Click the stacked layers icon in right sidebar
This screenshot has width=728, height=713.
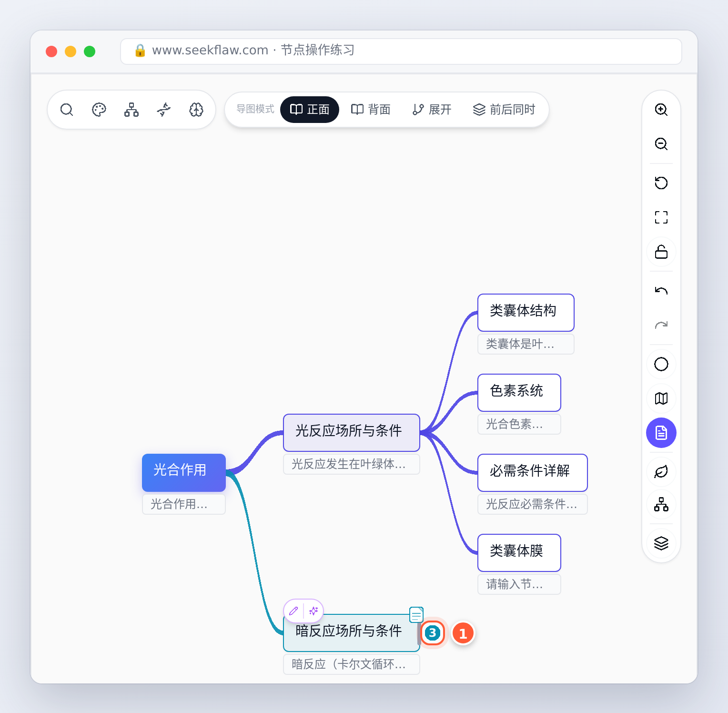[x=661, y=543]
